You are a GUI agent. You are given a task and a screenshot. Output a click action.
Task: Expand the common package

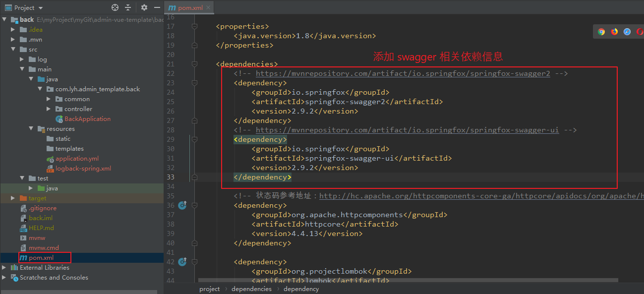(x=49, y=99)
